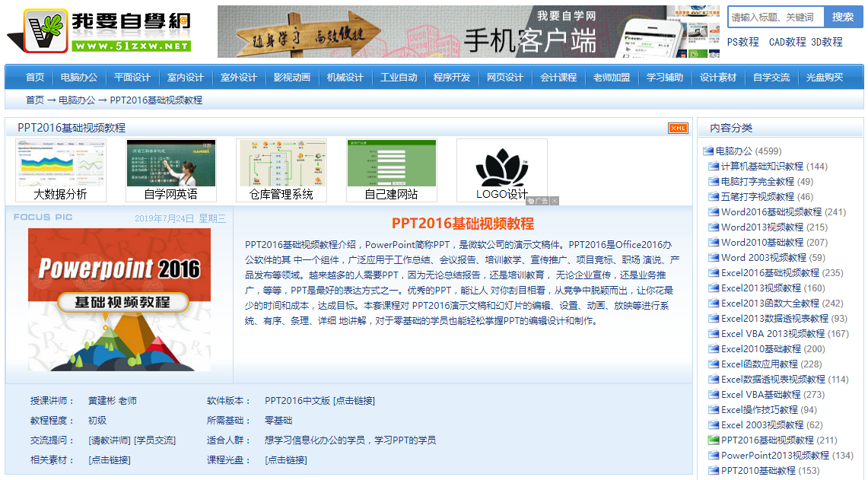Click the keyword search input field

point(774,17)
